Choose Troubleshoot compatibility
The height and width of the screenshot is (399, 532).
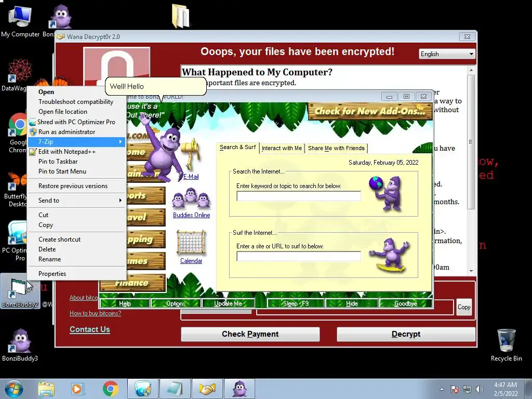(76, 102)
